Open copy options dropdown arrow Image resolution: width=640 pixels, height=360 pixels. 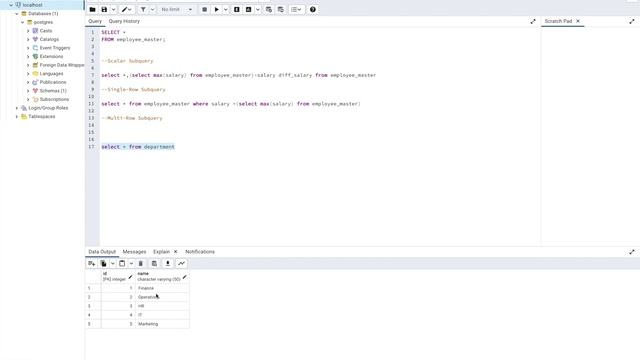click(113, 264)
